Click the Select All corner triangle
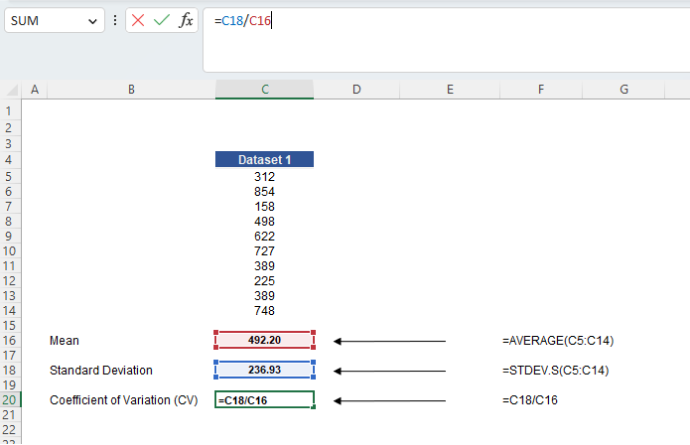The width and height of the screenshot is (690, 445). tap(10, 90)
